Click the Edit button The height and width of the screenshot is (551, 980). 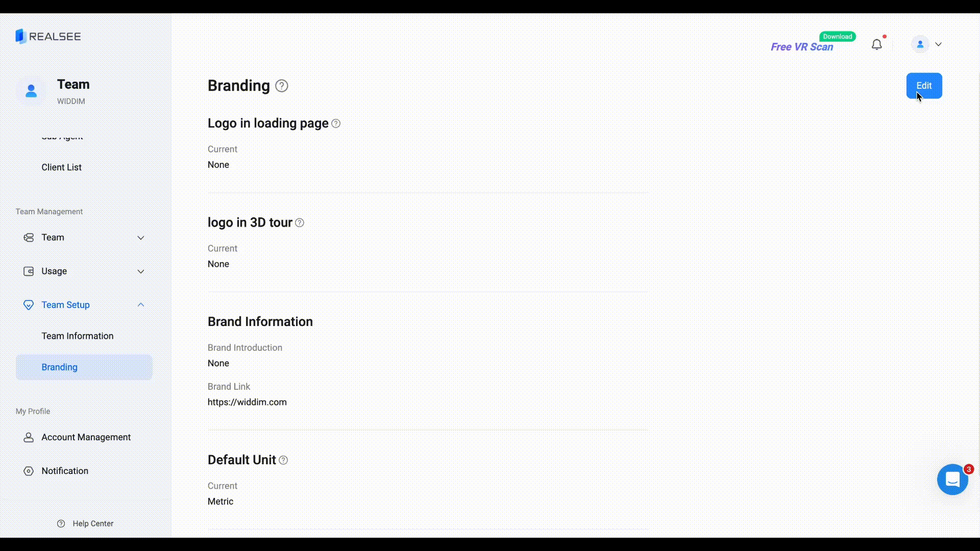tap(924, 86)
